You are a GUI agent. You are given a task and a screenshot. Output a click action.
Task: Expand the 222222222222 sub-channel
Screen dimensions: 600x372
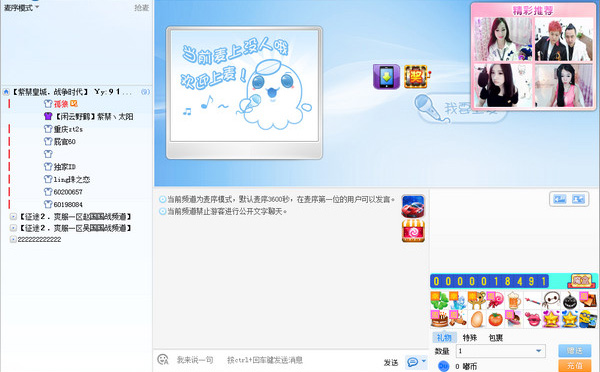[13, 240]
